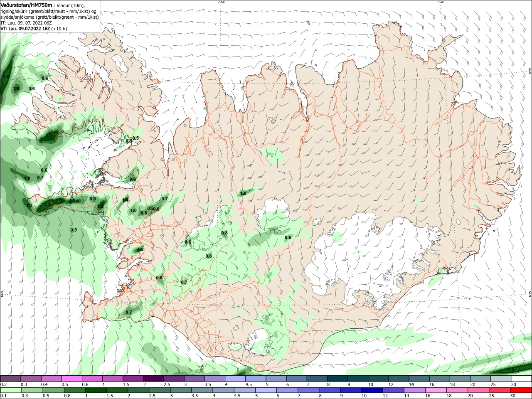Click the 0.9 precipitation value on the map
Screen dimensions: 532x399
pyautogui.click(x=133, y=179)
